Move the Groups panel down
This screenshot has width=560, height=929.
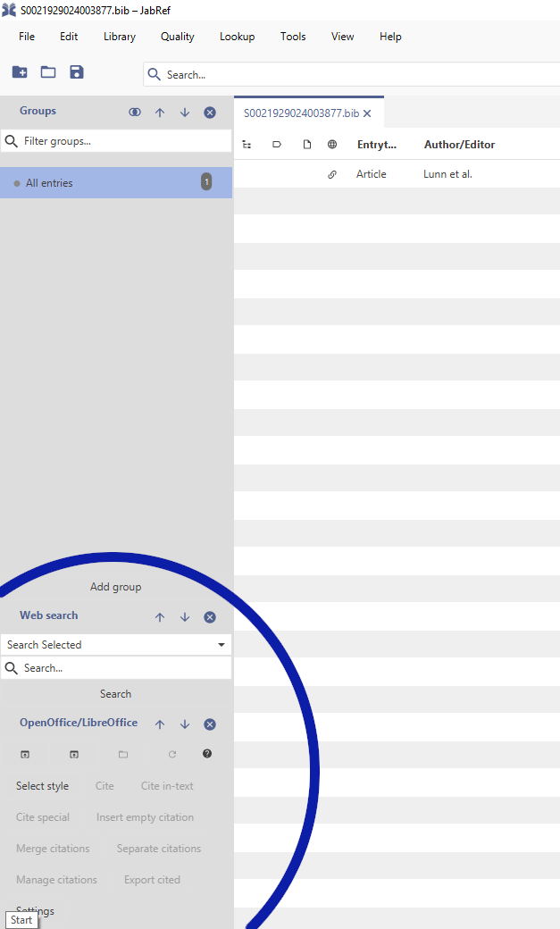[185, 113]
